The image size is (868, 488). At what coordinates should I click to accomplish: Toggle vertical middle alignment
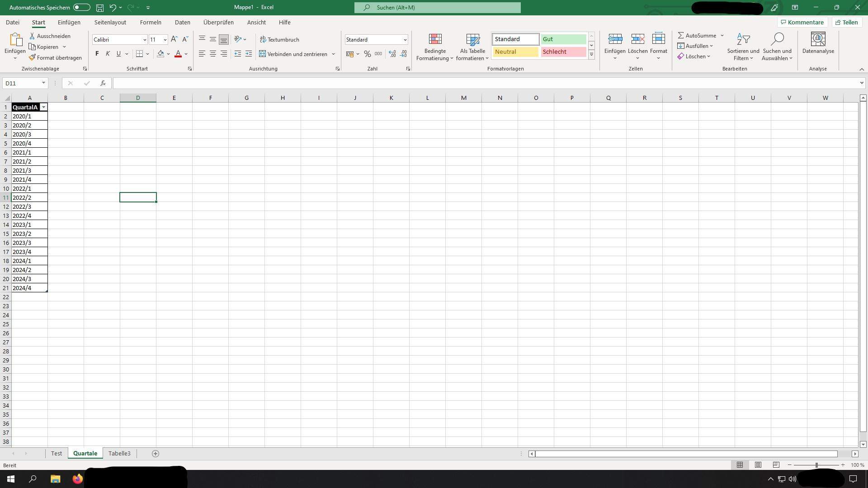(x=213, y=39)
